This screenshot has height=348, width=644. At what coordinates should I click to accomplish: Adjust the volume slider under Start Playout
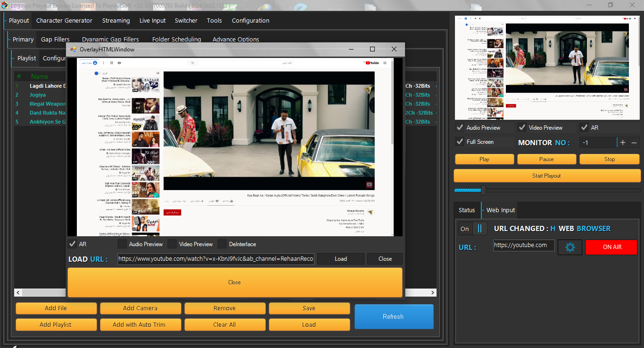pos(483,191)
